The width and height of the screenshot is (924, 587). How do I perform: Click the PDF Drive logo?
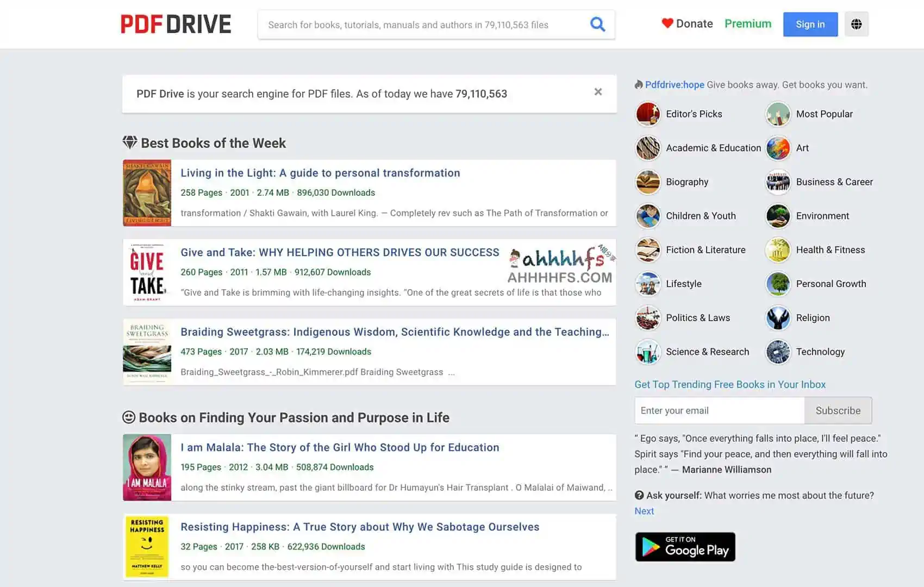(176, 24)
